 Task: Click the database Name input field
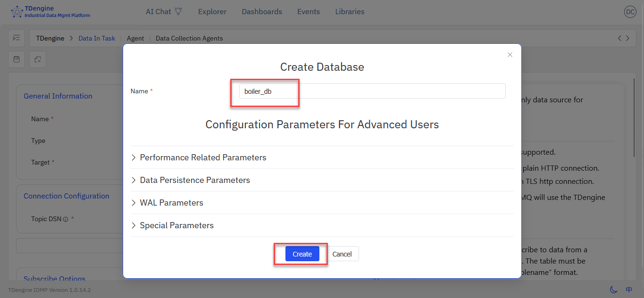click(x=372, y=91)
